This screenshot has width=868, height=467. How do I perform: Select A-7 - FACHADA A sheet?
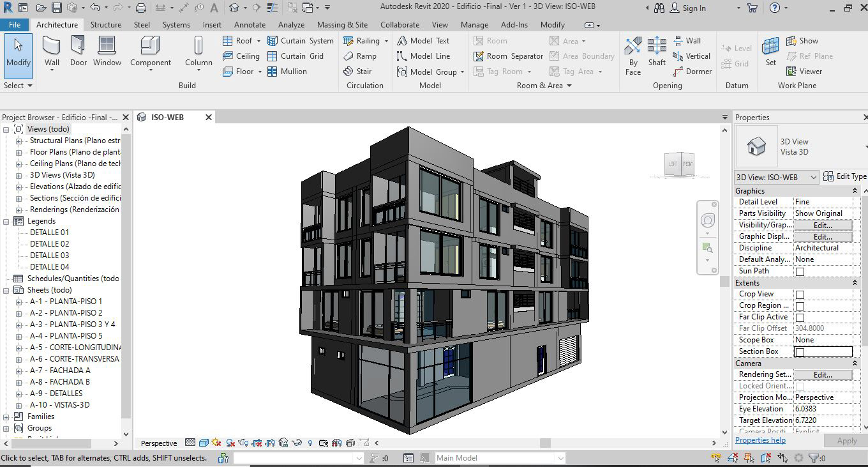click(60, 371)
